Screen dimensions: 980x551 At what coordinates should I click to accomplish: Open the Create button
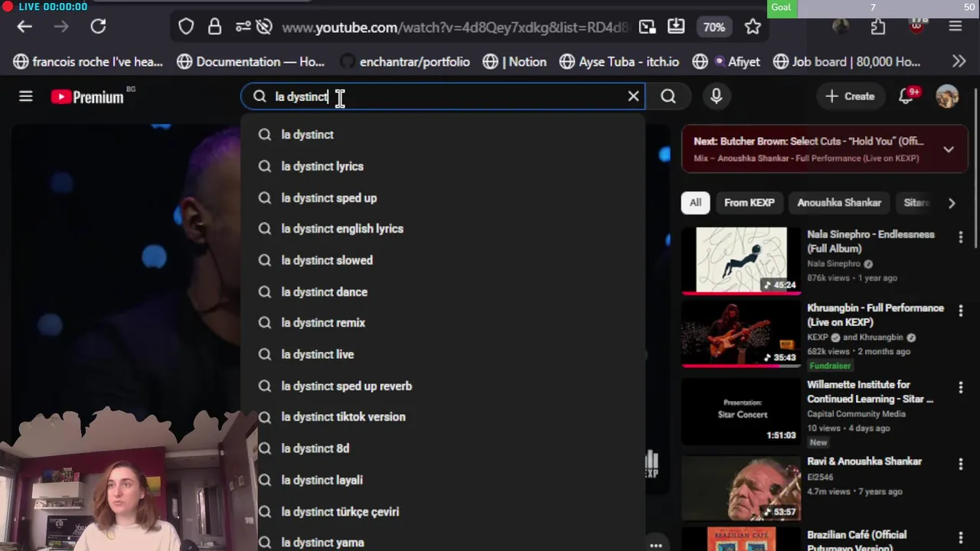pos(850,96)
